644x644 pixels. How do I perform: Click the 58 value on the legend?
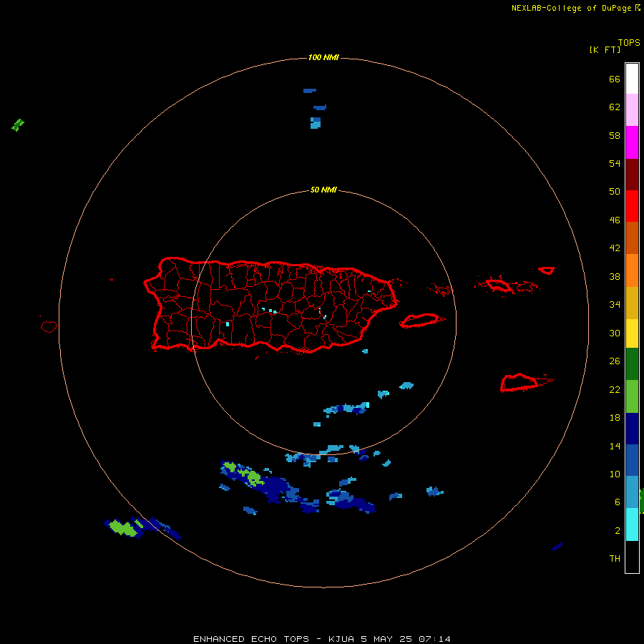click(615, 135)
